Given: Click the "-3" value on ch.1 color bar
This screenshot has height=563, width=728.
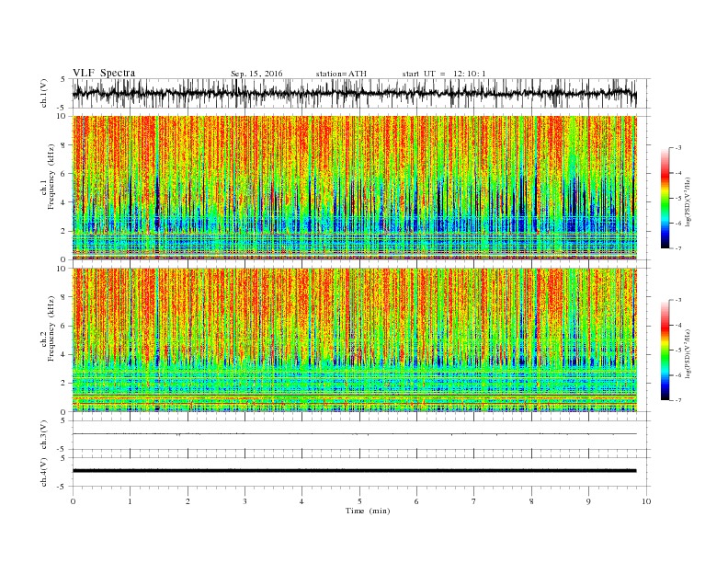Looking at the screenshot, I should click(x=678, y=148).
